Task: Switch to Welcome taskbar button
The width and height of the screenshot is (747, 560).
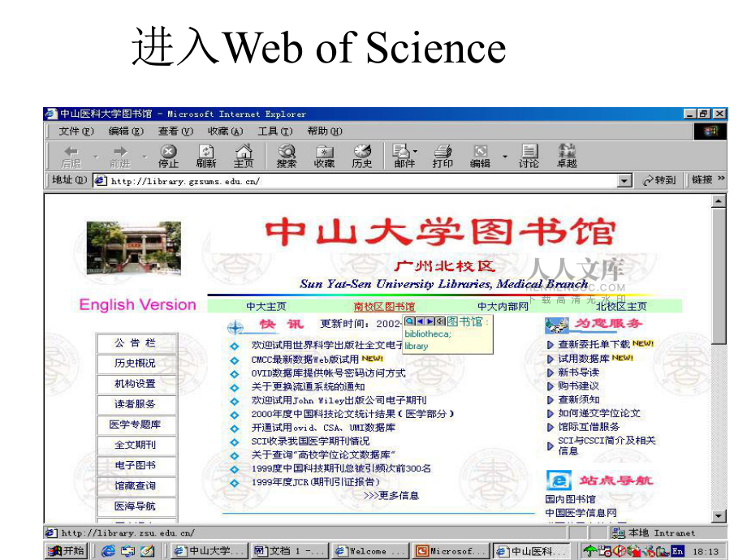Action: 370,551
